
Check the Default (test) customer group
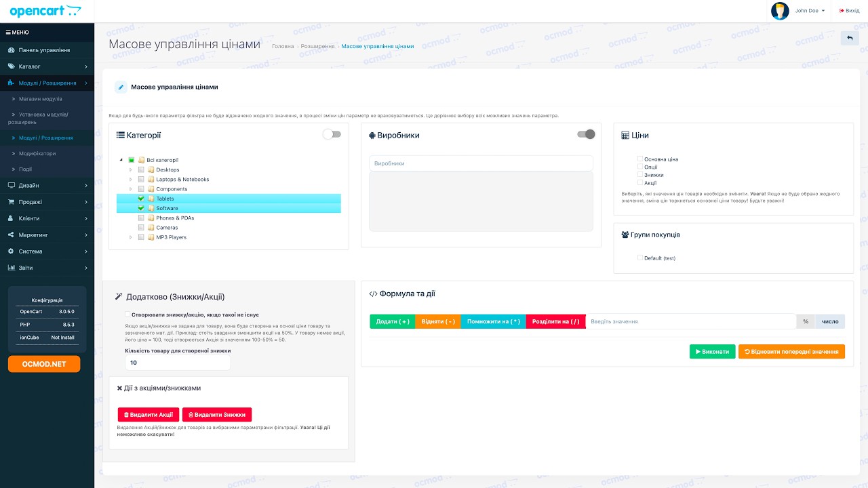pyautogui.click(x=639, y=258)
